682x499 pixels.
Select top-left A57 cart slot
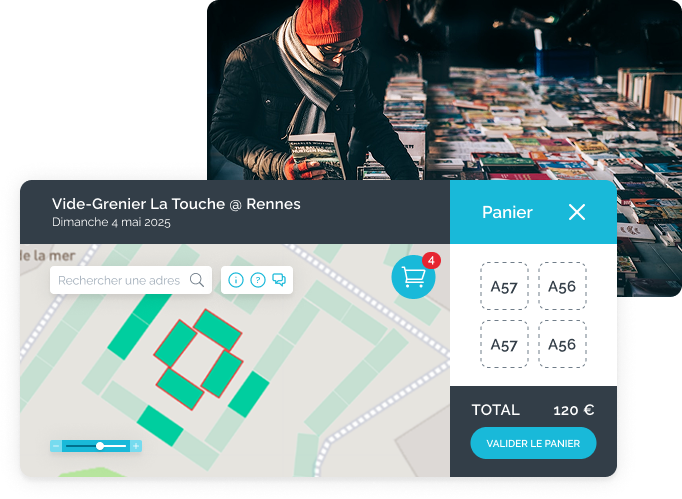coord(504,286)
